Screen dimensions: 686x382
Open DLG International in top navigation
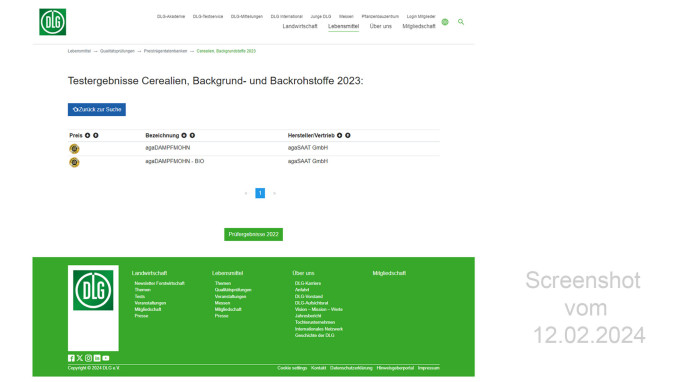point(287,17)
